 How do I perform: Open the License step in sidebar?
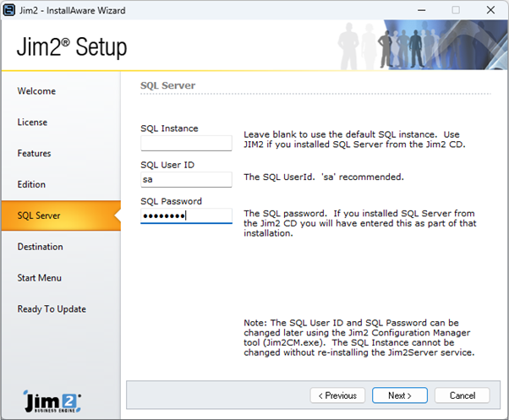[32, 123]
